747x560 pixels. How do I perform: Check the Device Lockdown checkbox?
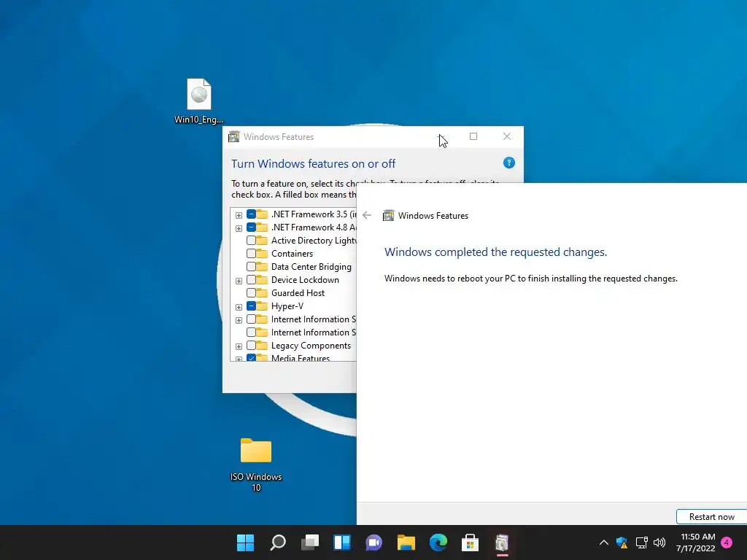pos(251,279)
